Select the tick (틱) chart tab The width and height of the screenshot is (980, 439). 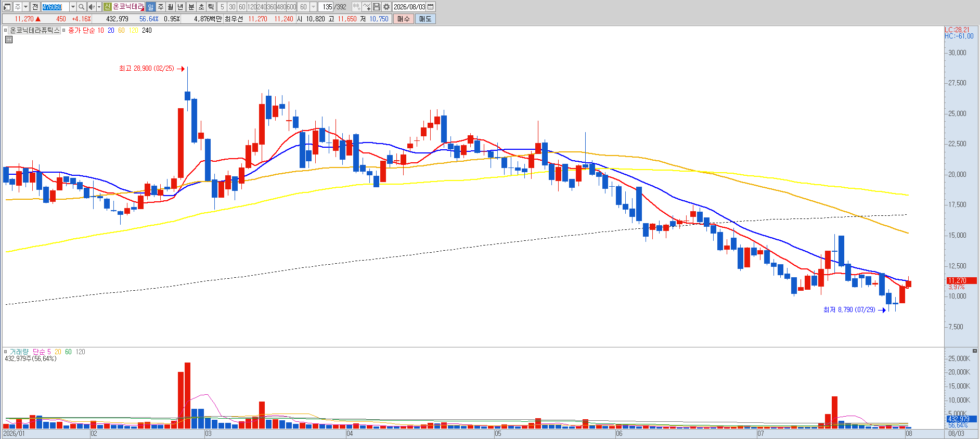[x=211, y=7]
